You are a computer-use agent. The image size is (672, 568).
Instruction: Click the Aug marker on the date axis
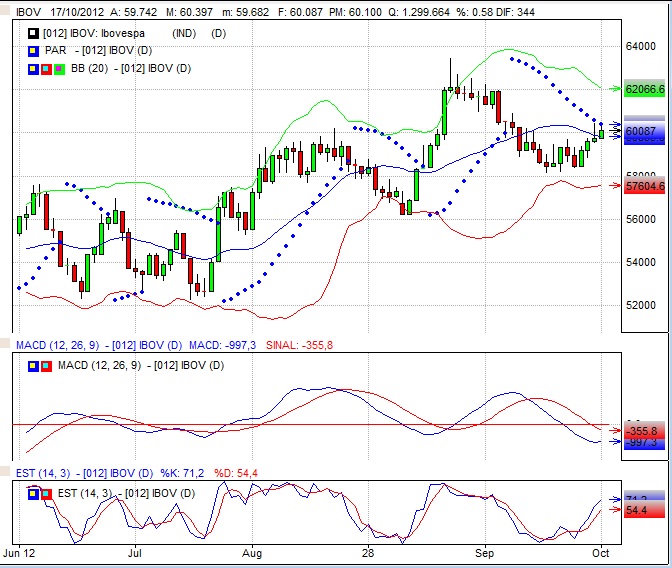coord(252,552)
